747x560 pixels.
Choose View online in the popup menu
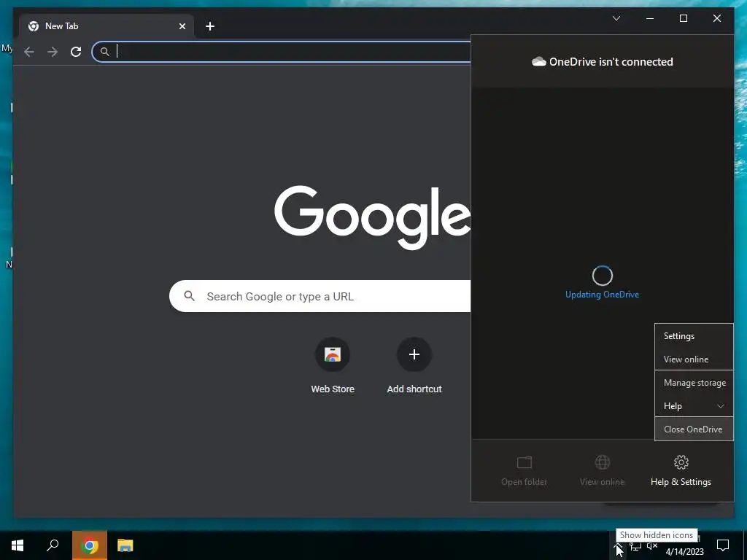694,359
